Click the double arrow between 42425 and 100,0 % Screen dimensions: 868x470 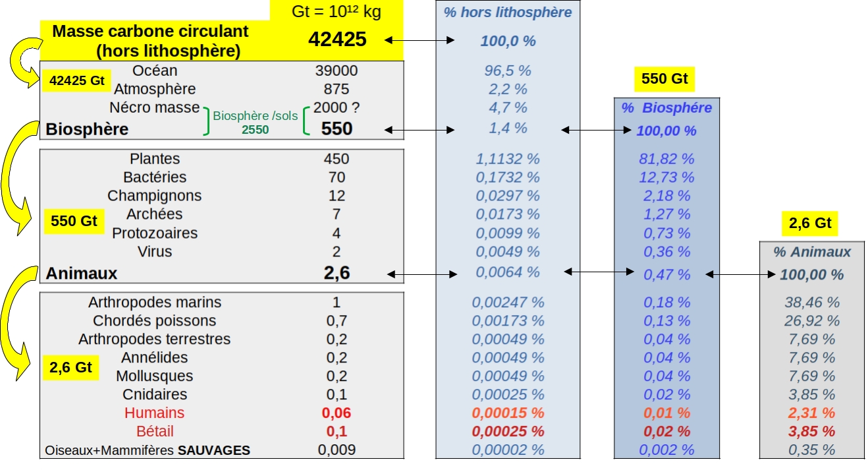[429, 41]
